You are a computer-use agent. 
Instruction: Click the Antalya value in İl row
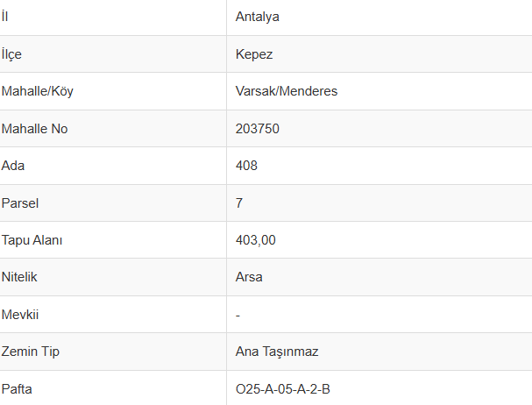click(x=258, y=17)
